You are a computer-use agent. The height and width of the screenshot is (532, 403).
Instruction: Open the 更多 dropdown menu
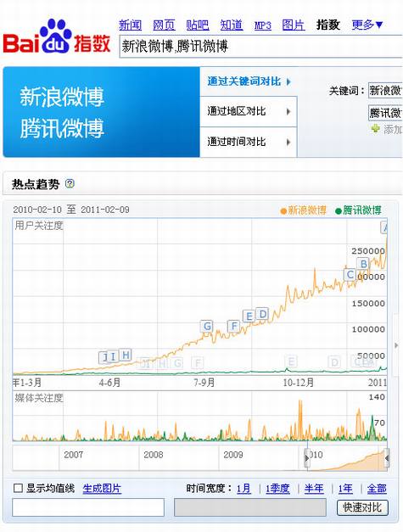coord(367,25)
